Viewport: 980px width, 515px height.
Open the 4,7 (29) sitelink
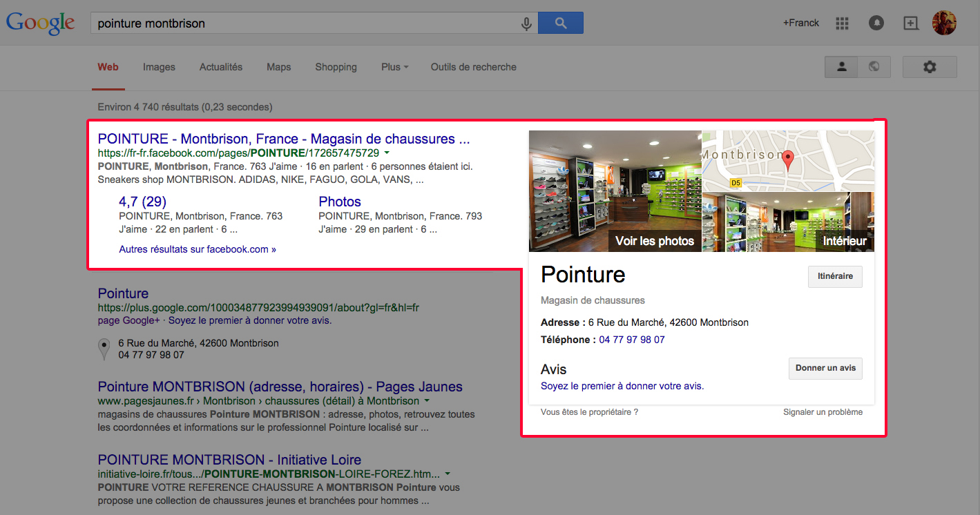(x=143, y=202)
